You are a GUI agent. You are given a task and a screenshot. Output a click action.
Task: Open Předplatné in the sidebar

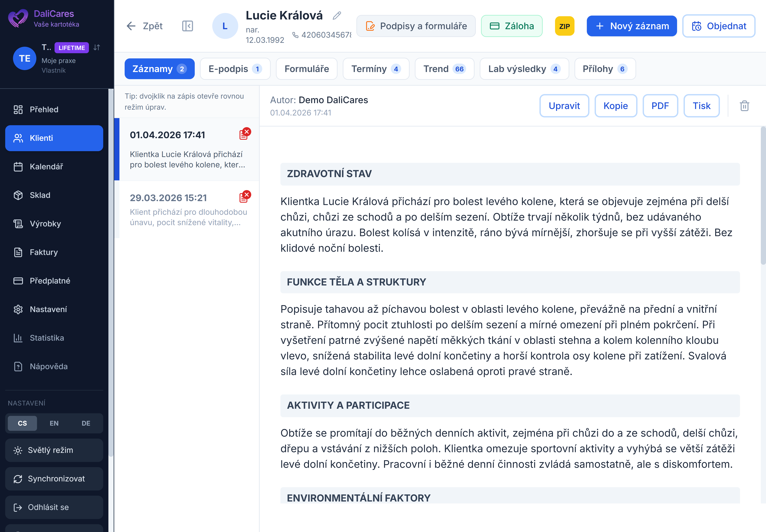(54, 281)
